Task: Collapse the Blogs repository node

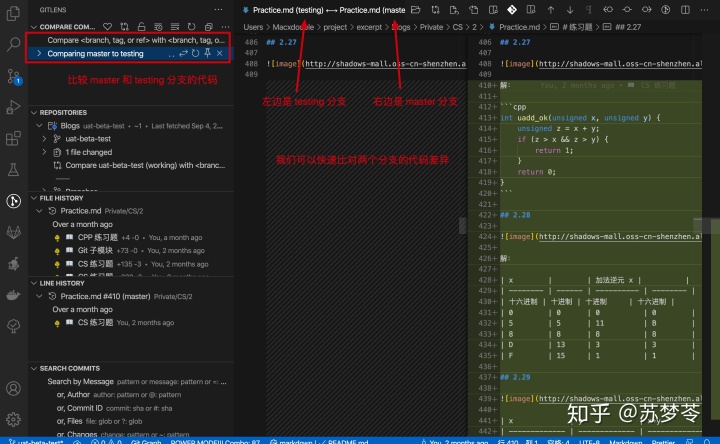Action: click(x=39, y=126)
